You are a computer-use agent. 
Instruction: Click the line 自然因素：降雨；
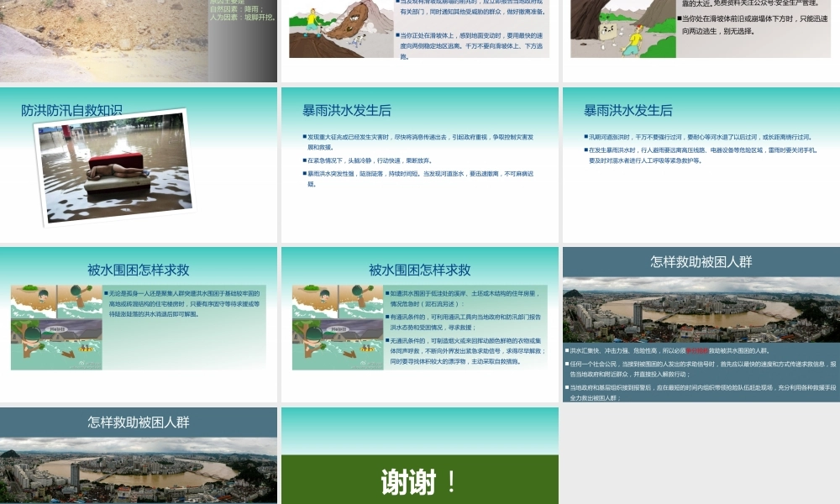pos(236,9)
